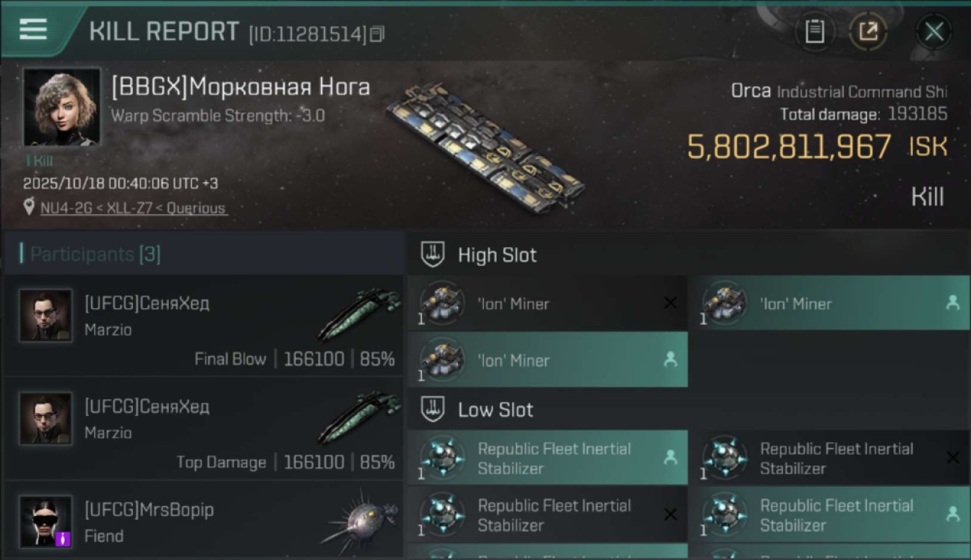The height and width of the screenshot is (560, 971).
Task: View the Top Damage pilot's portrait
Action: click(x=46, y=419)
